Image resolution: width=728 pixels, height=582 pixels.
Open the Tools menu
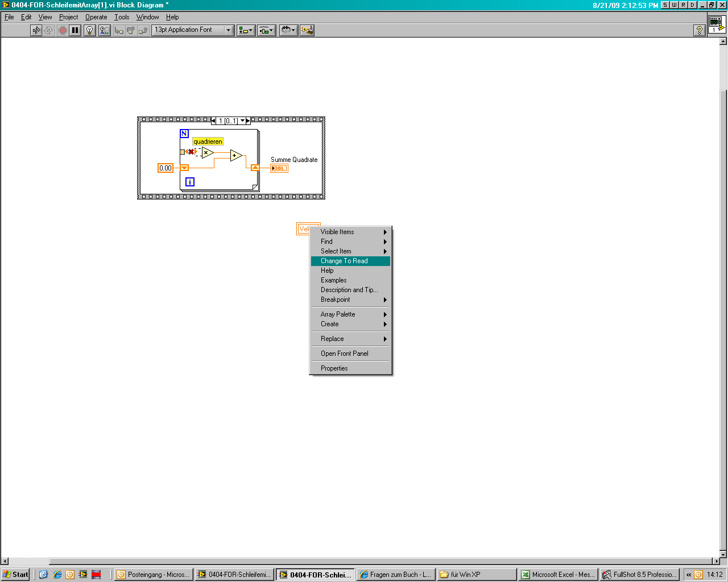click(122, 17)
